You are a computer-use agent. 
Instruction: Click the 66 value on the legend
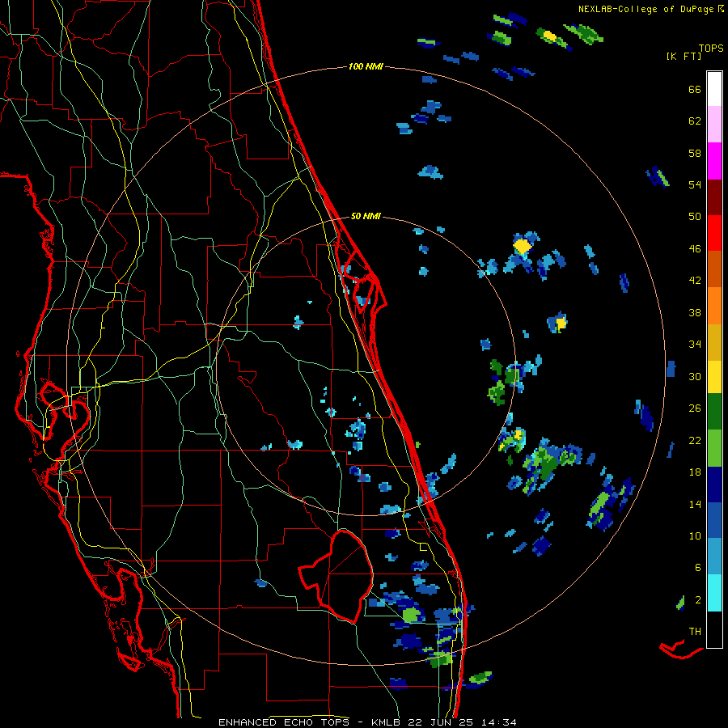(x=695, y=89)
